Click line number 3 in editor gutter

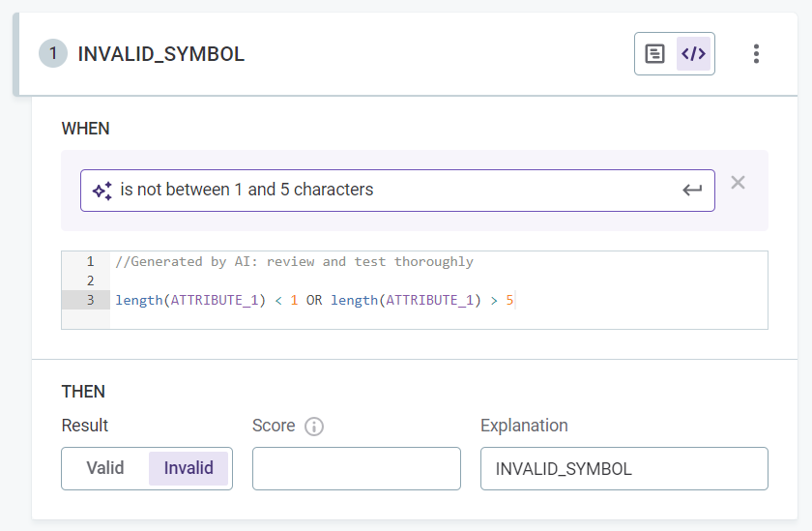(90, 300)
